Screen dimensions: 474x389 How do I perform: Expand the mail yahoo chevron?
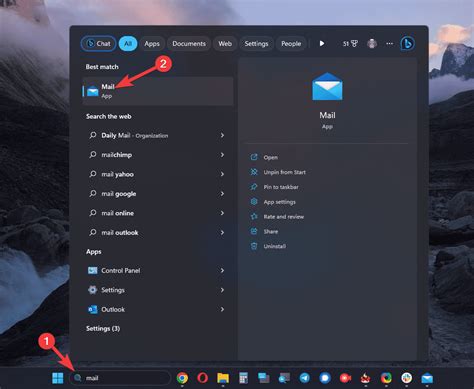click(x=222, y=174)
